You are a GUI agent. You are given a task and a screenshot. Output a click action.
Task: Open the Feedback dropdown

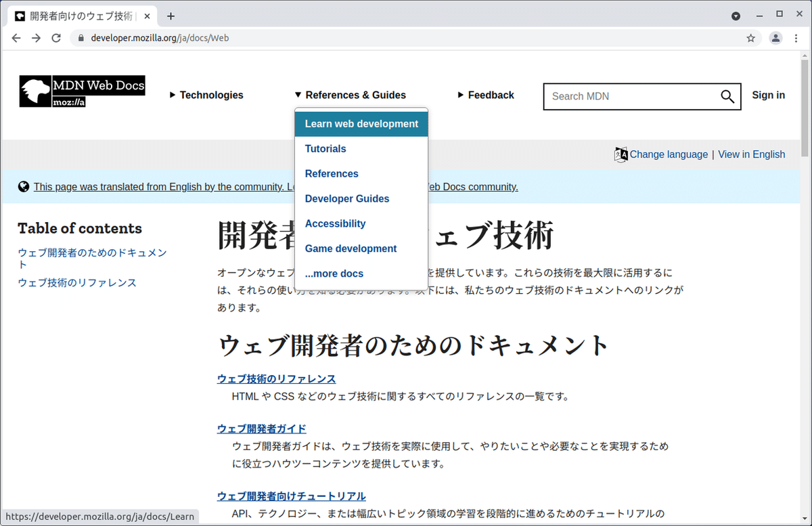click(485, 95)
